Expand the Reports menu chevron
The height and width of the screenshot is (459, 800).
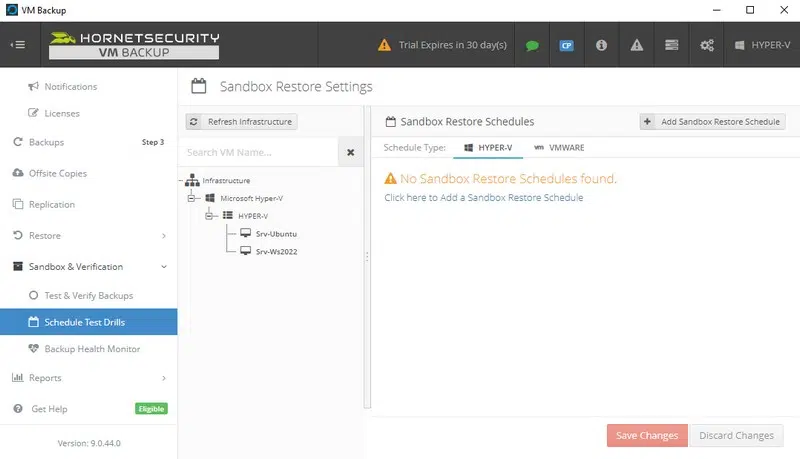click(x=164, y=378)
